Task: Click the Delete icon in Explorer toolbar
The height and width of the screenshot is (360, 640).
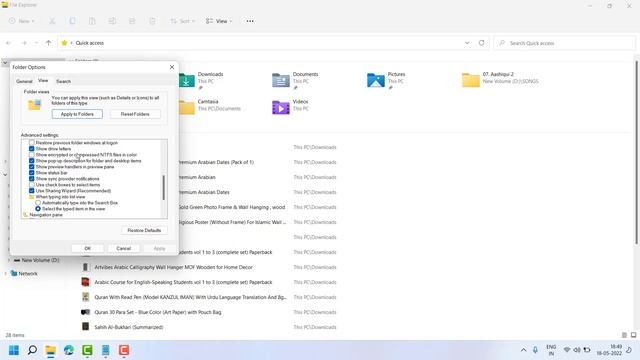Action: pos(152,21)
